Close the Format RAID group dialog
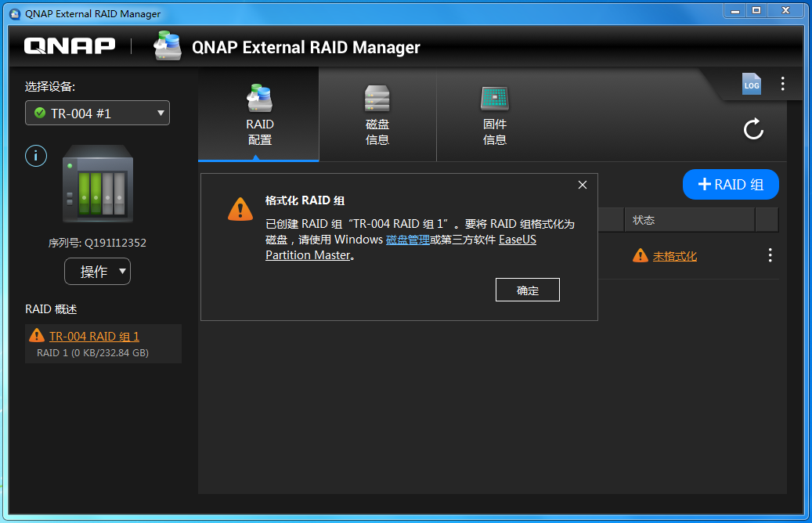The height and width of the screenshot is (523, 812). click(x=583, y=185)
